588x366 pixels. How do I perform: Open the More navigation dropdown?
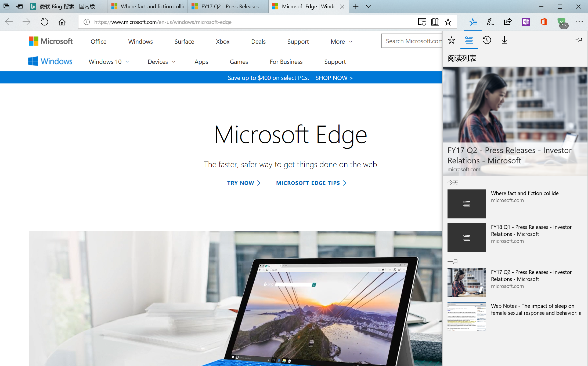point(341,42)
